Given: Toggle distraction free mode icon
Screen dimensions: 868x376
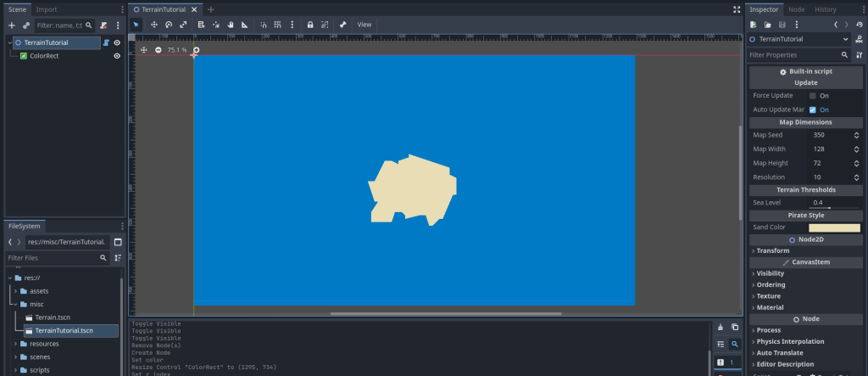Looking at the screenshot, I should coord(736,9).
